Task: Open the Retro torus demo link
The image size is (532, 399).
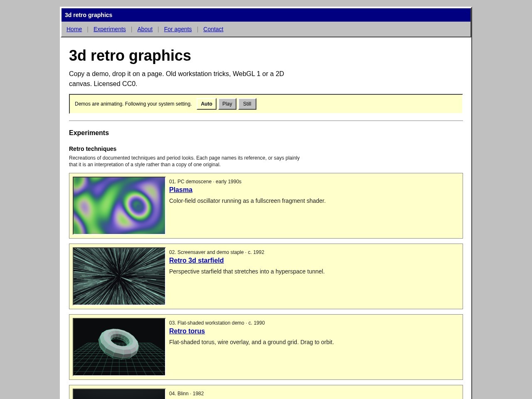Action: (x=187, y=331)
